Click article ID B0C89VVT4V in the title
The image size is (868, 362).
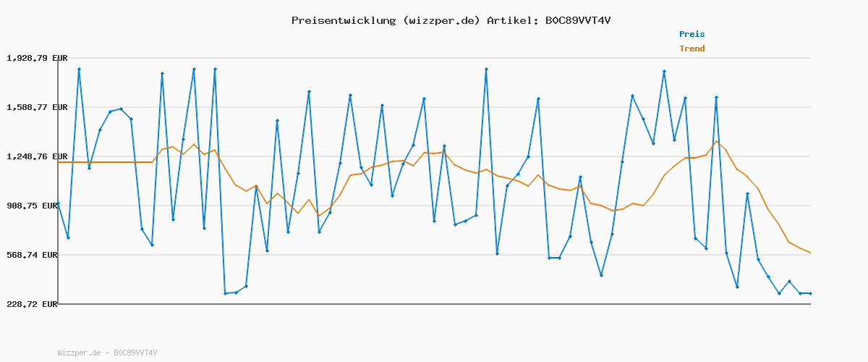[x=578, y=20]
